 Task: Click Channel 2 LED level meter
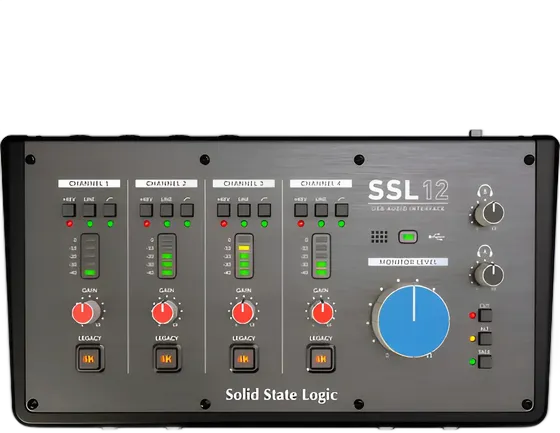[167, 256]
